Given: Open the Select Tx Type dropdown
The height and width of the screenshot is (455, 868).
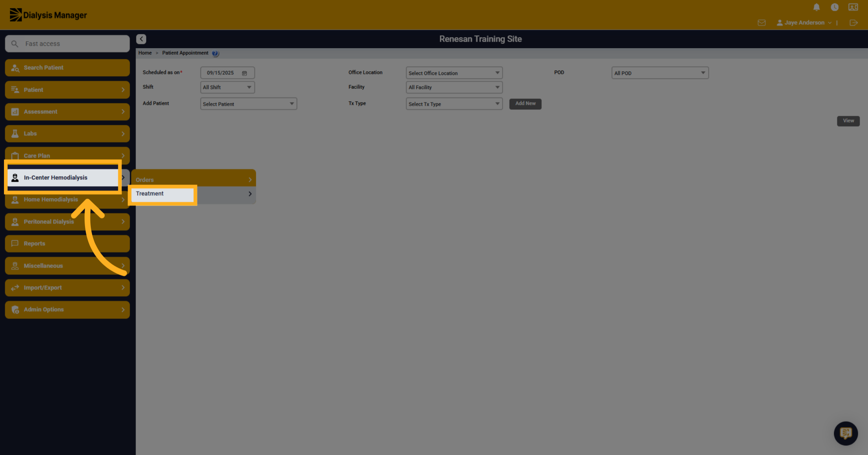Looking at the screenshot, I should pos(454,104).
